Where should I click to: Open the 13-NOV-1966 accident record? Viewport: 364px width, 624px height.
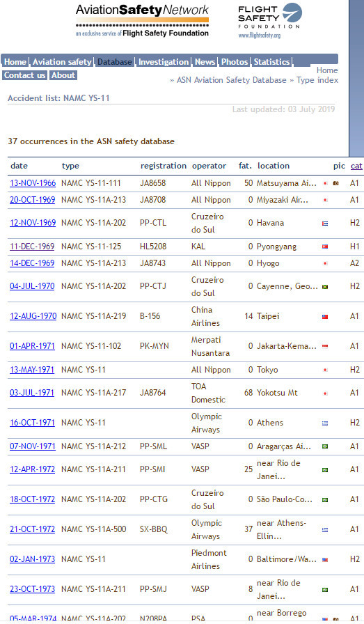pos(33,183)
